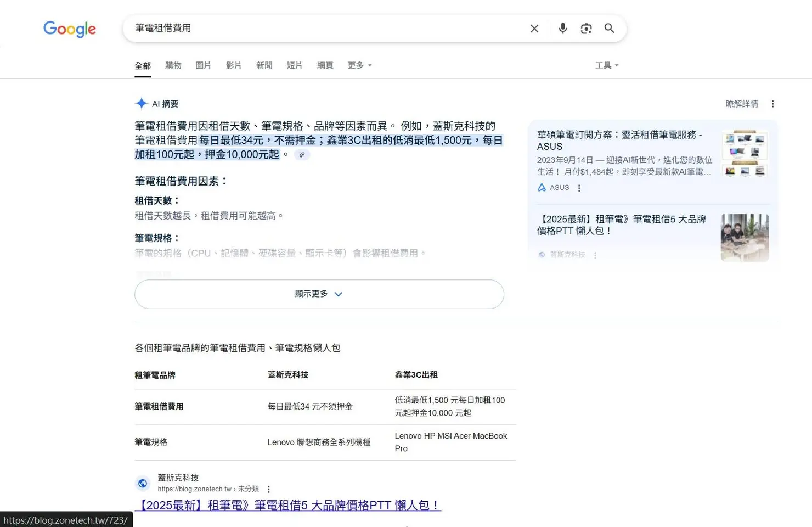812x527 pixels.
Task: Expand AI summary with 顯示更多
Action: (x=319, y=294)
